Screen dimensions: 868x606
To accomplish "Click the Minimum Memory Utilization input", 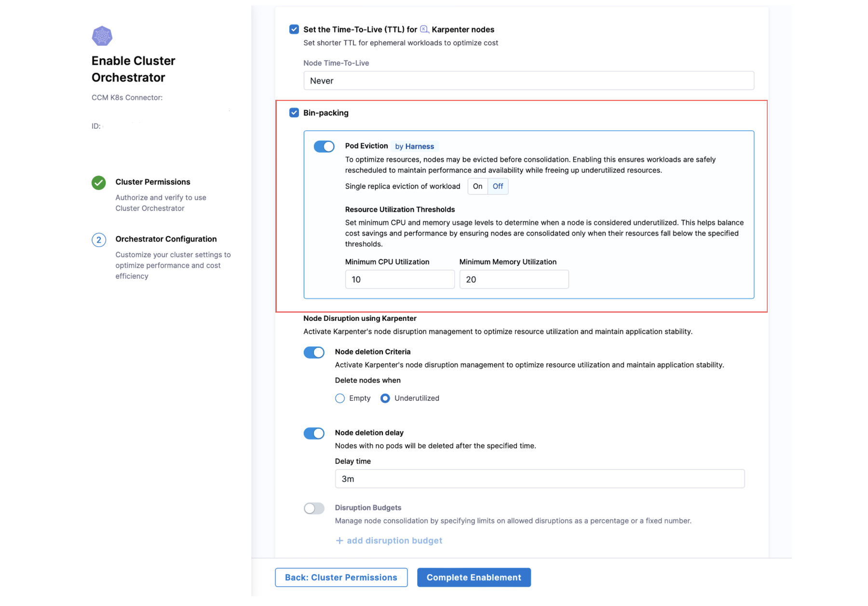I will pos(514,279).
